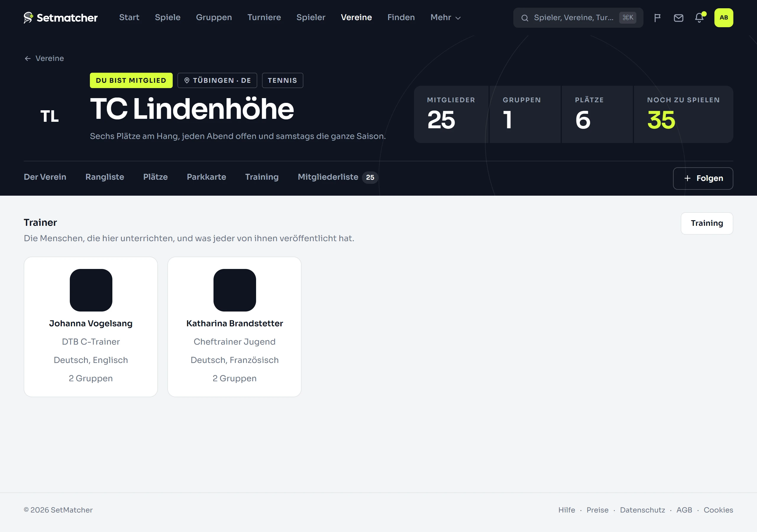The height and width of the screenshot is (532, 757).
Task: Open the AB user avatar menu
Action: pos(723,18)
